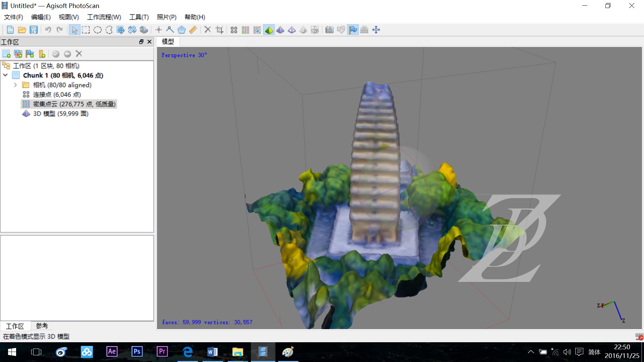Select the Rectangle selection tool
Image resolution: width=644 pixels, height=362 pixels.
pyautogui.click(x=86, y=30)
